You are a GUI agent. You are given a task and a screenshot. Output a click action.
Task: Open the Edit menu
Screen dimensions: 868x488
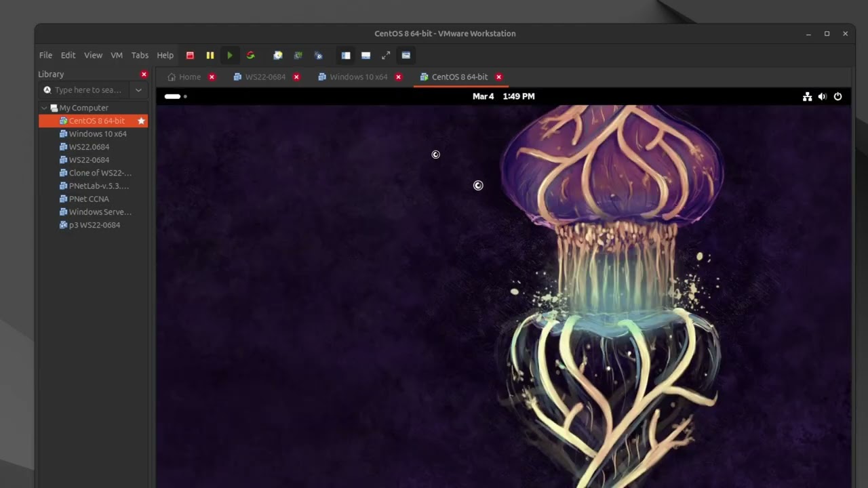[68, 56]
